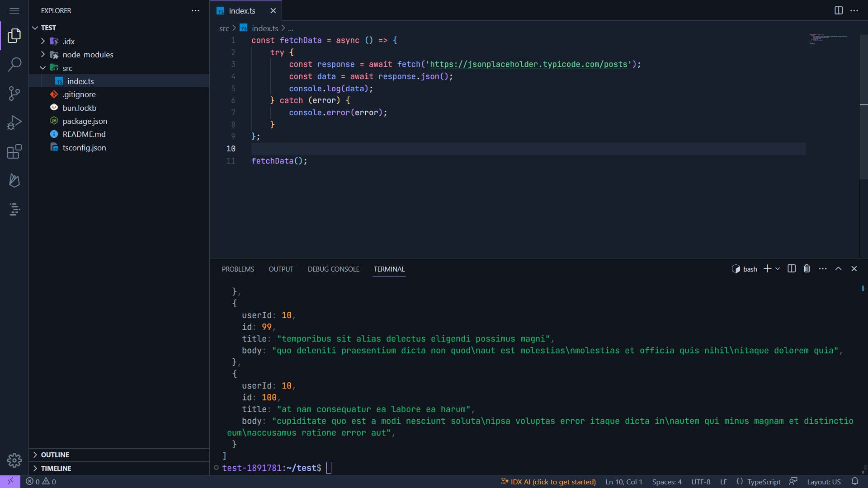Open the Extensions view icon
The image size is (868, 488).
14,151
